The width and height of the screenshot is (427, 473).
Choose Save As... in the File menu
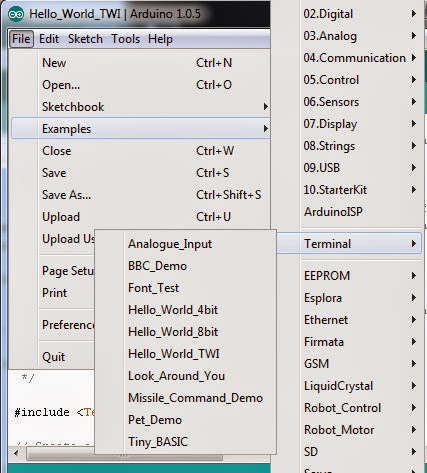[x=140, y=195]
